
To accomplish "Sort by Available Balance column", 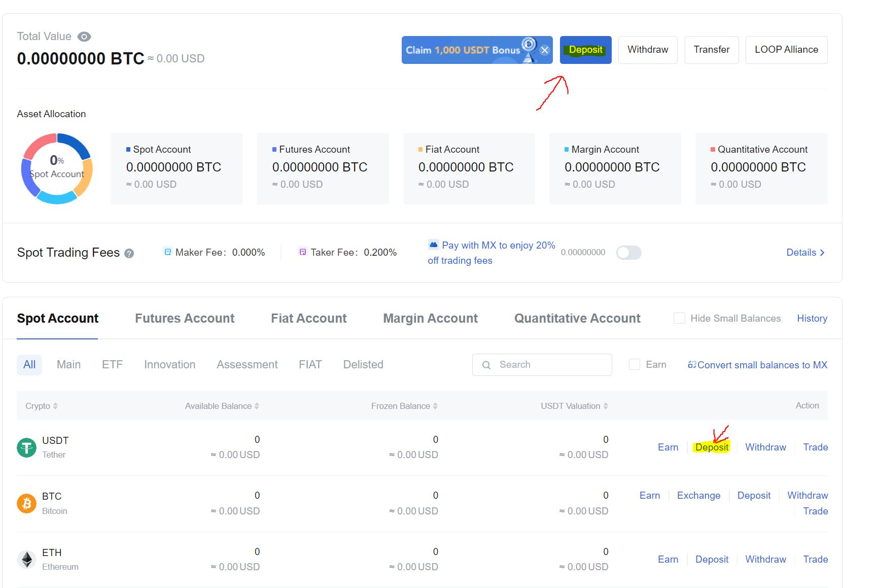I will [222, 406].
